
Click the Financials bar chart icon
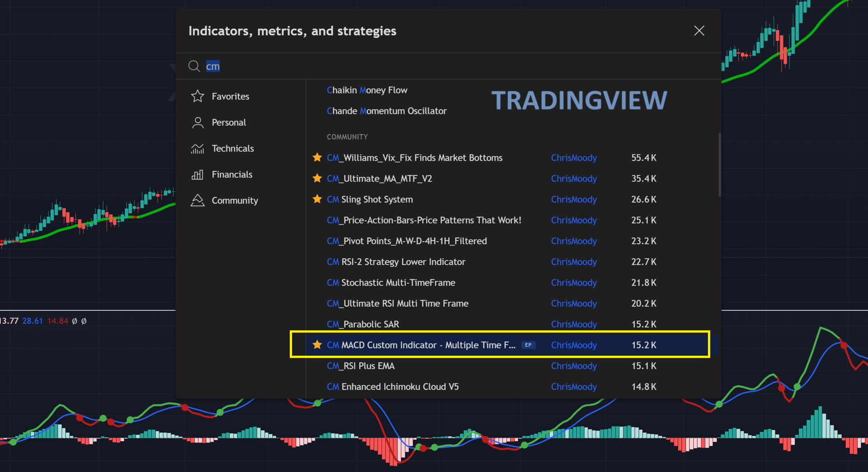pos(198,175)
